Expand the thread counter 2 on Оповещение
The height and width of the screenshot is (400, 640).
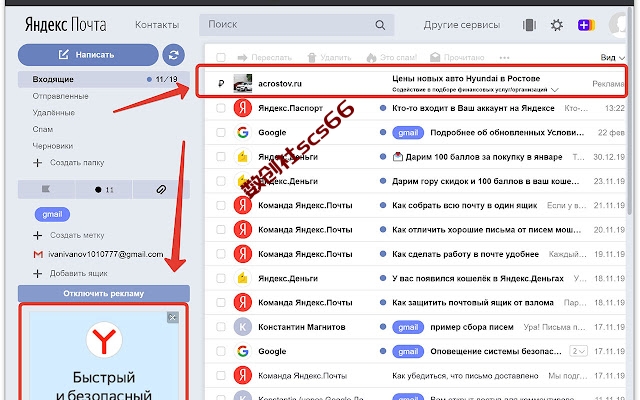(578, 351)
